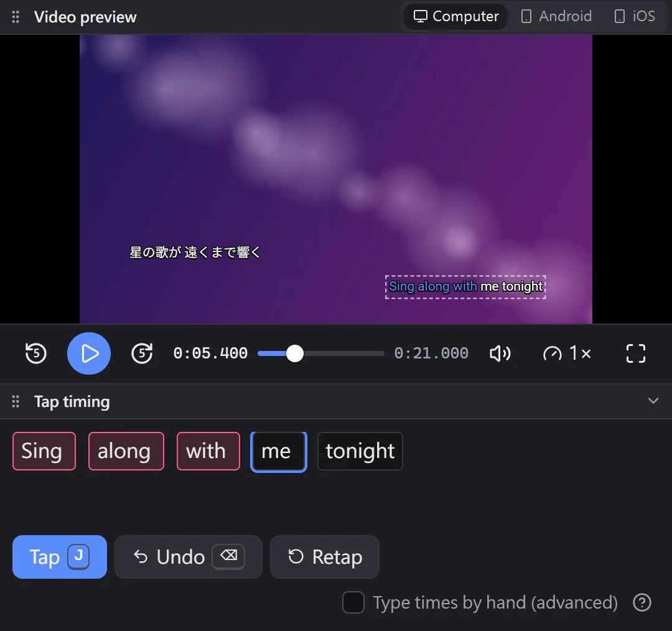Grab the Video preview panel drag handle
Screen dimensions: 672x631
pos(16,17)
